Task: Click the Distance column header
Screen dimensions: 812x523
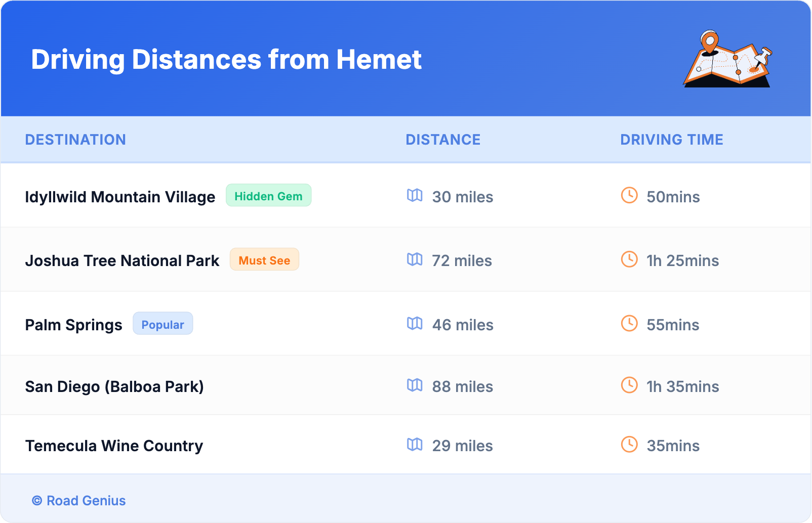Action: tap(443, 140)
